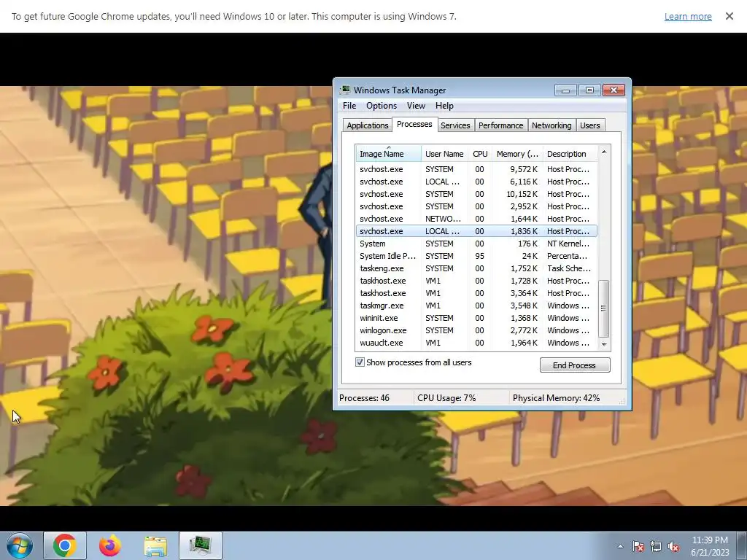This screenshot has width=747, height=560.
Task: Switch to the Services tab
Action: [x=455, y=125]
